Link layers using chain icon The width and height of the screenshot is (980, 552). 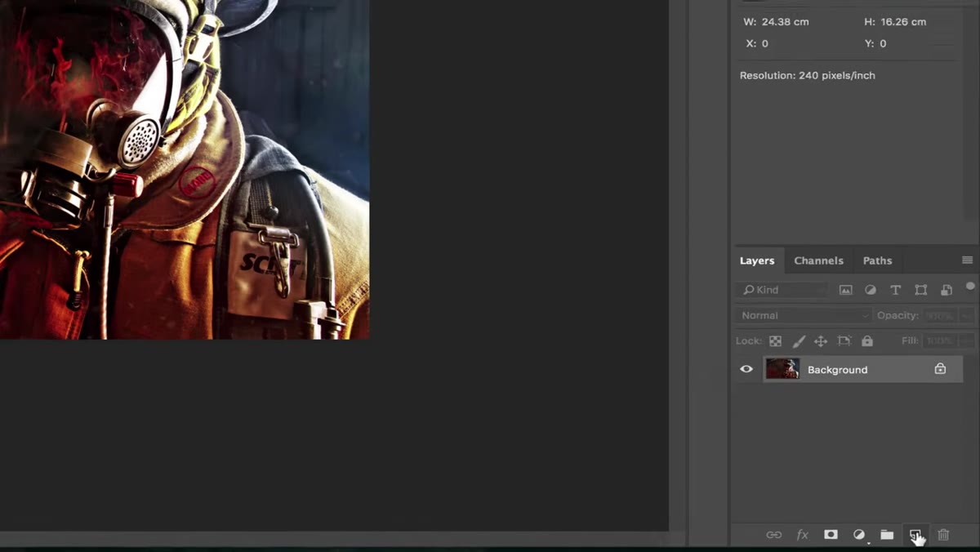click(773, 535)
